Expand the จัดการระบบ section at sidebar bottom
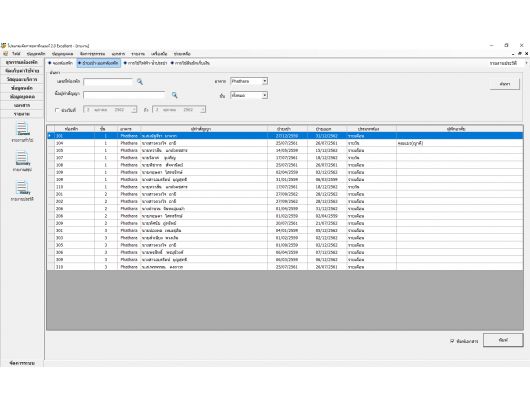This screenshot has height=410, width=530. tap(22, 363)
